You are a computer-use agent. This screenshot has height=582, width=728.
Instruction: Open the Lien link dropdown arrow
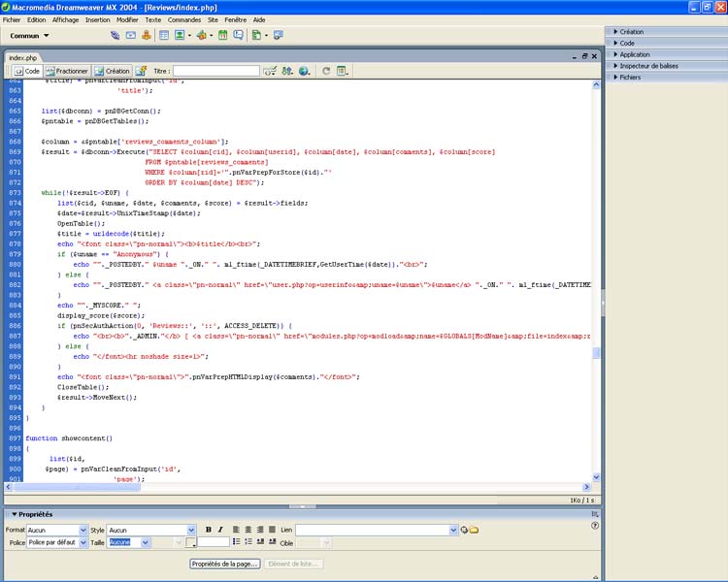pyautogui.click(x=453, y=530)
